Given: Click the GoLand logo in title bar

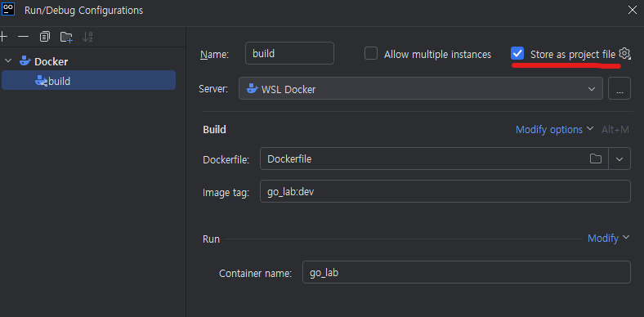Looking at the screenshot, I should tap(8, 9).
